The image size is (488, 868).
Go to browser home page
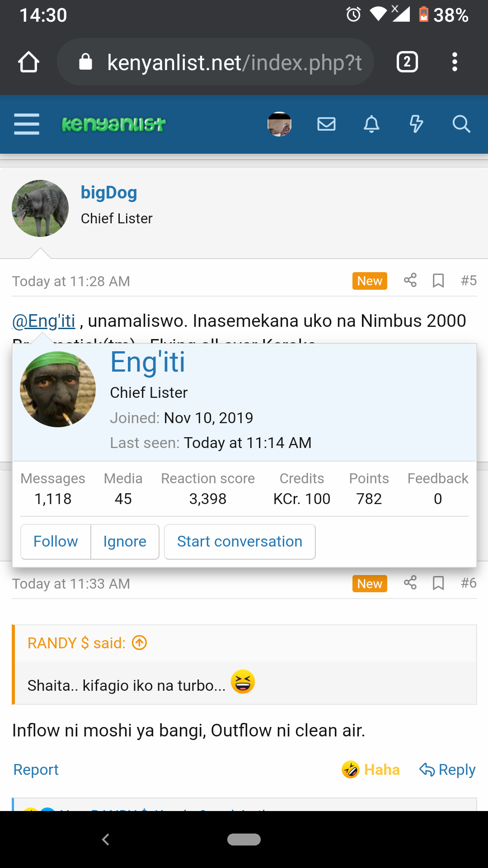pos(29,62)
